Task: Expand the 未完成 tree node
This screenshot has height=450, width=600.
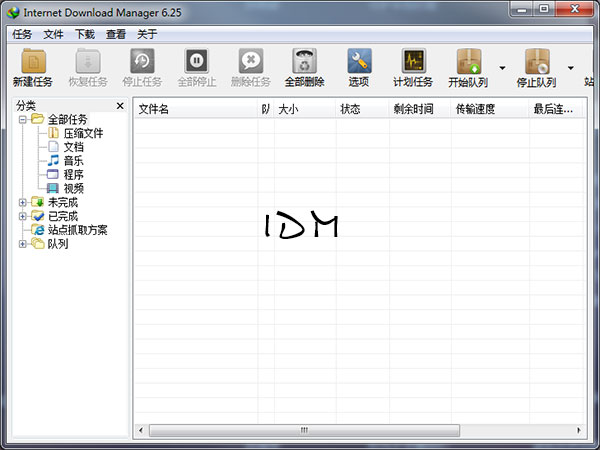Action: point(23,202)
